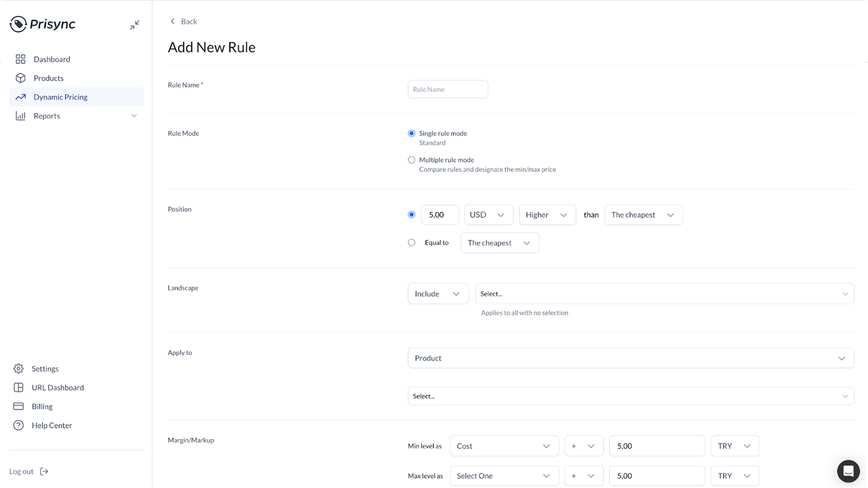Log out of Prisync
The height and width of the screenshot is (488, 868).
coord(21,471)
